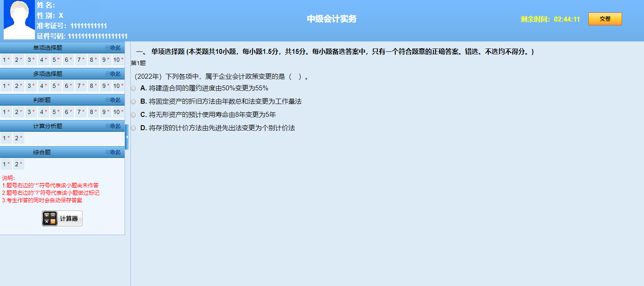Choose option C about intangible asset life
Screen dimensions: 644x286
point(133,115)
